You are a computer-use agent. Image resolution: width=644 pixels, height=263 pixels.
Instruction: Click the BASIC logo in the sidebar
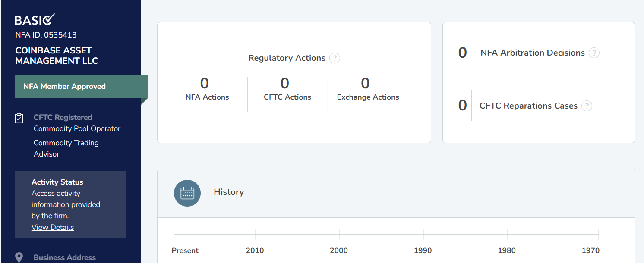tap(35, 20)
